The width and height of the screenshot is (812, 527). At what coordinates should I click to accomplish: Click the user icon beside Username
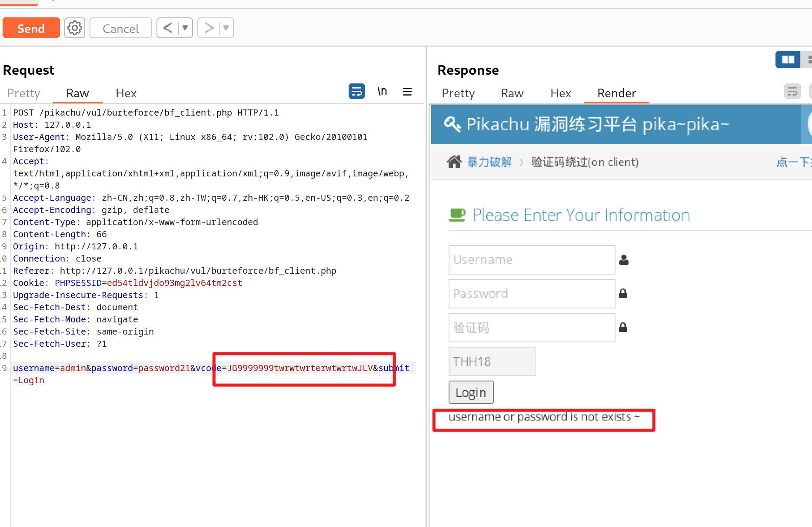tap(624, 260)
